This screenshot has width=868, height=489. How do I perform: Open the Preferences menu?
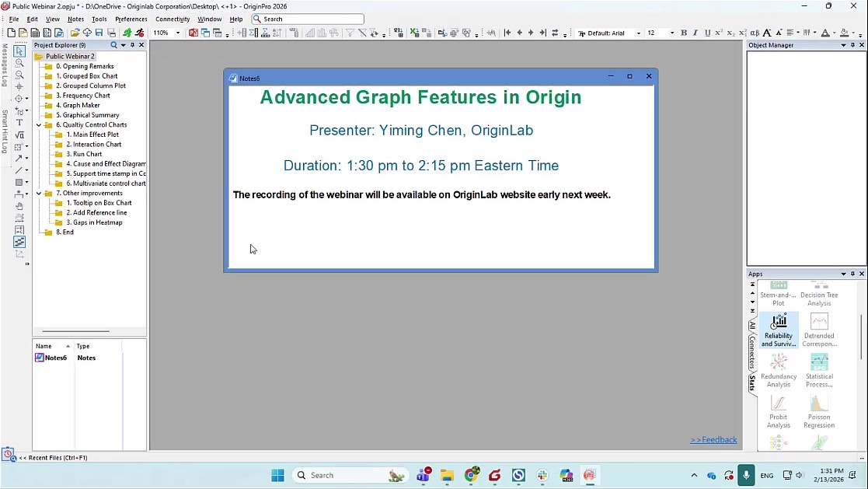[131, 19]
